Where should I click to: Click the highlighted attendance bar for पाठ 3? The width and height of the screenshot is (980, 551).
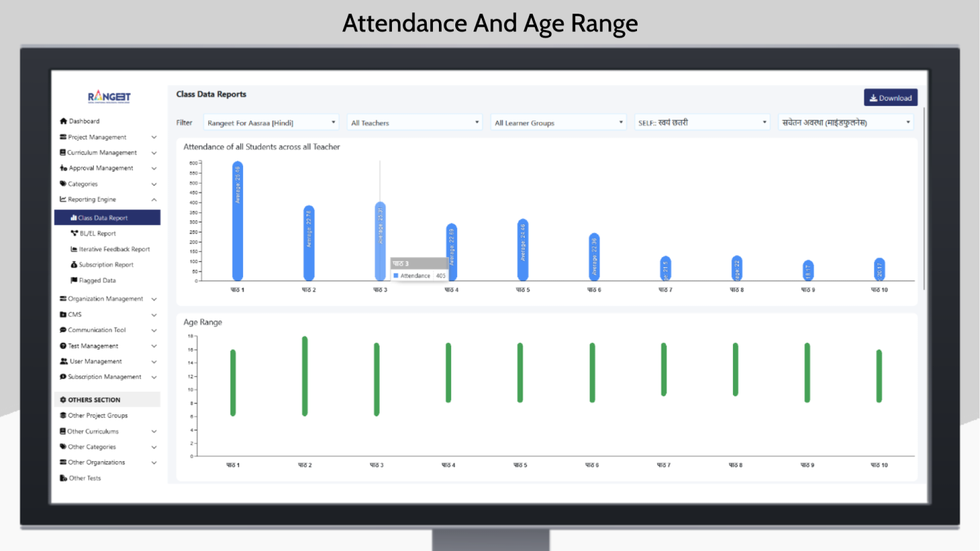pos(380,241)
